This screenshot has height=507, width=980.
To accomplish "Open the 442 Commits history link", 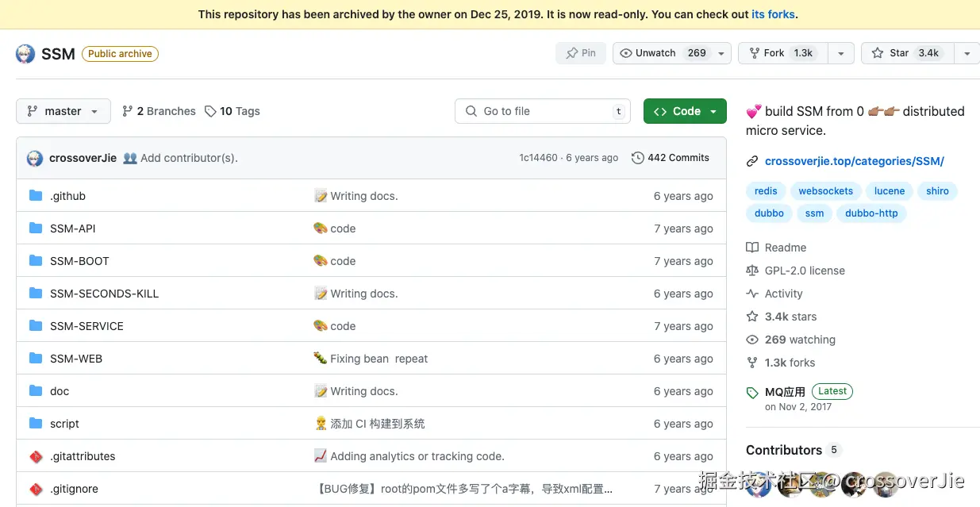I will click(671, 158).
